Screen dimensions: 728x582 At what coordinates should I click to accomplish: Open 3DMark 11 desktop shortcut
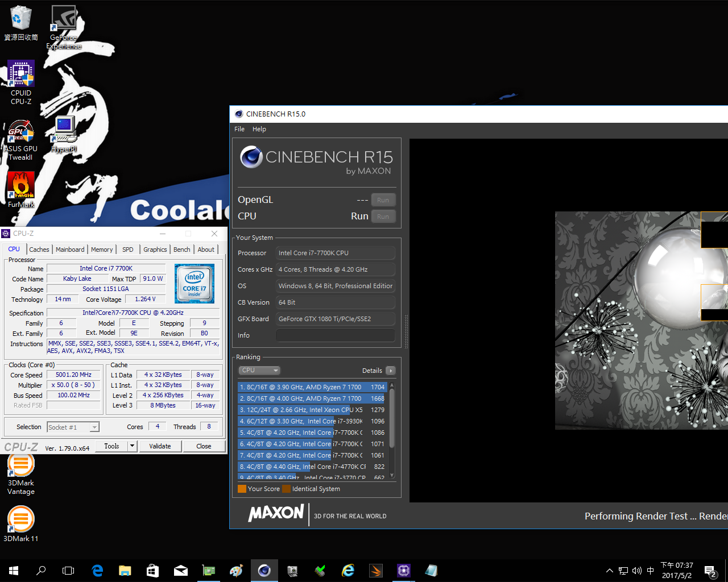click(x=21, y=524)
